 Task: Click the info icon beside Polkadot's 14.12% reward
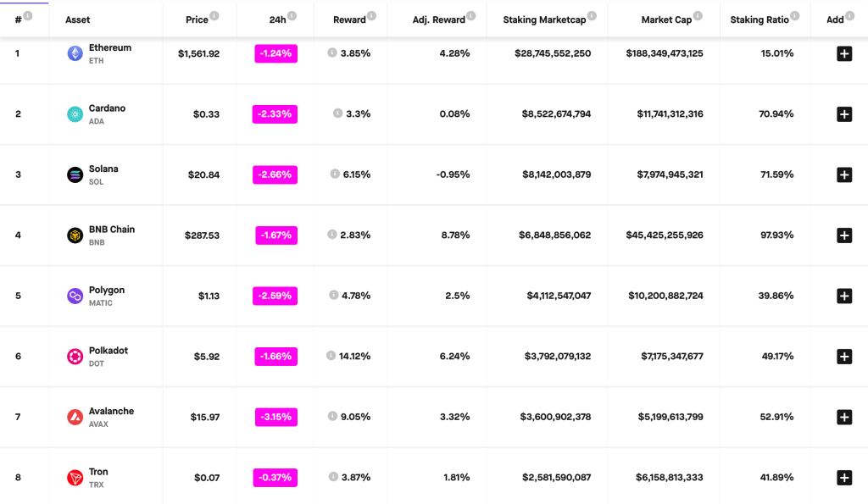[331, 356]
